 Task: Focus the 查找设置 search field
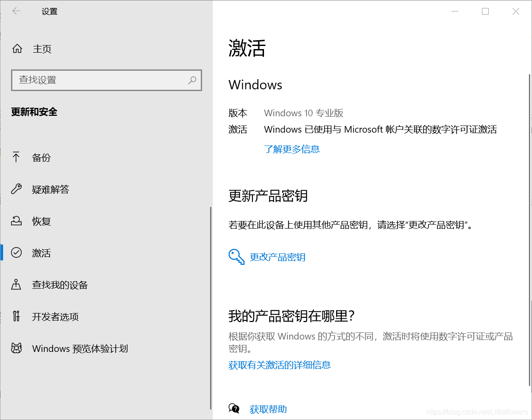(106, 80)
